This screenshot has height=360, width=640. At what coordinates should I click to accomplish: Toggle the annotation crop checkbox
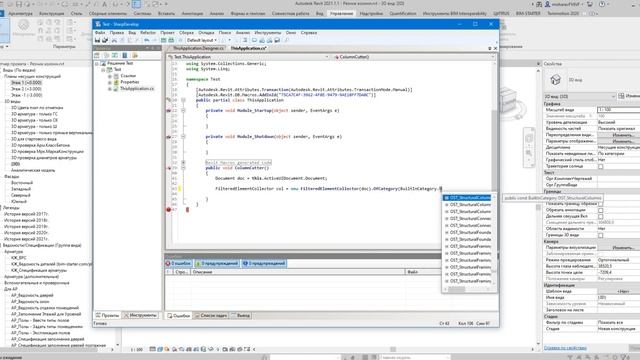pos(600,210)
